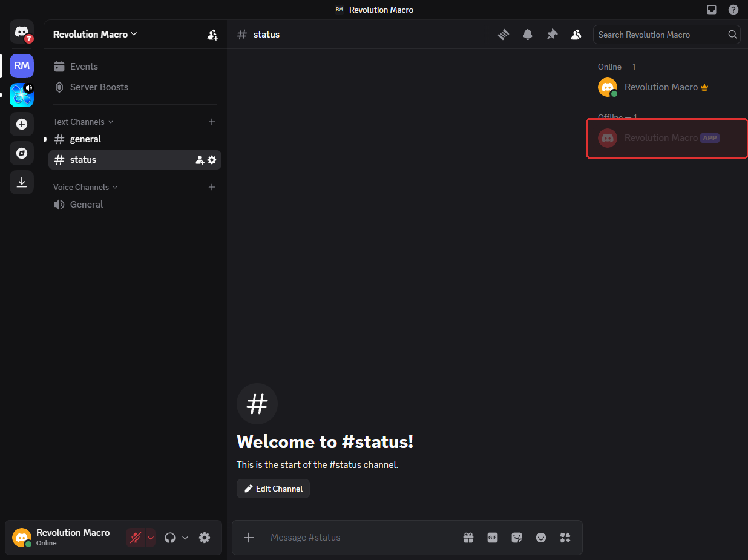
Task: Click the "Welcome to #status!" heading
Action: [x=325, y=441]
